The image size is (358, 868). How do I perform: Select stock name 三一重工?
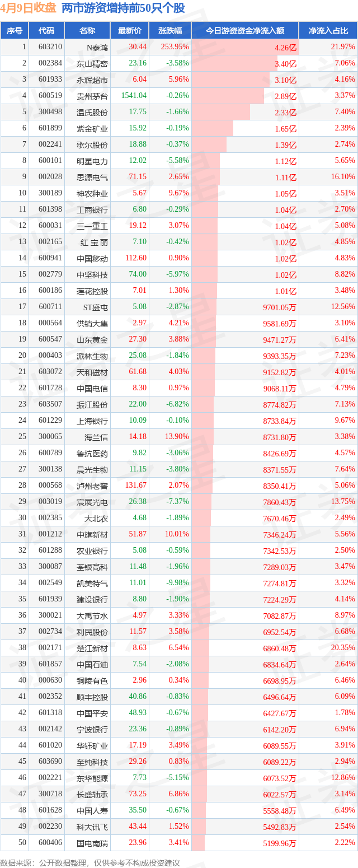pyautogui.click(x=92, y=226)
